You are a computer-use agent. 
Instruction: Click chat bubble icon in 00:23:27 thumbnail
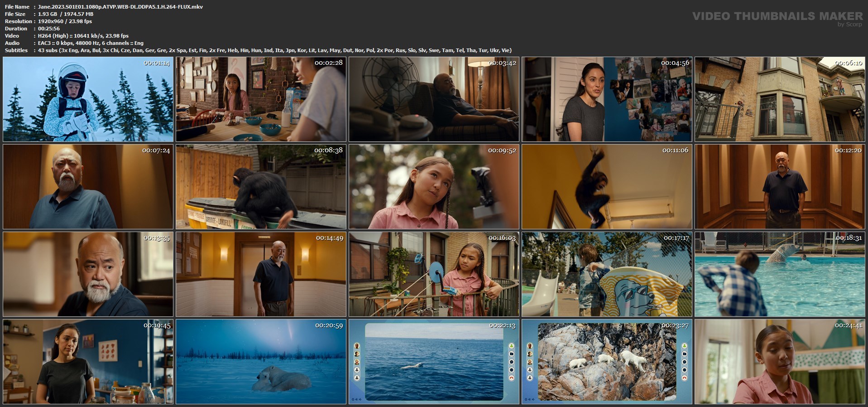coord(685,362)
